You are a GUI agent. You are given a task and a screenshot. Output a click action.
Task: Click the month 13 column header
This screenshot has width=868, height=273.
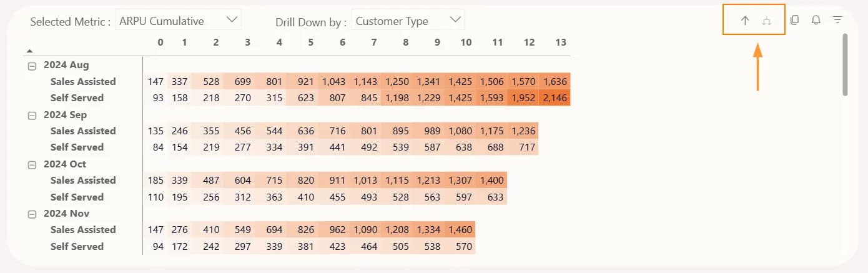point(560,42)
